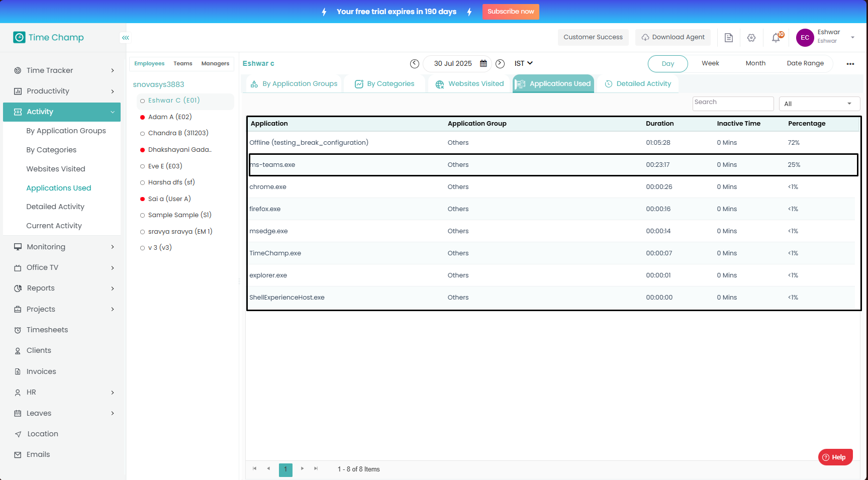Image resolution: width=868 pixels, height=480 pixels.
Task: Switch to Week view toggle
Action: click(710, 63)
